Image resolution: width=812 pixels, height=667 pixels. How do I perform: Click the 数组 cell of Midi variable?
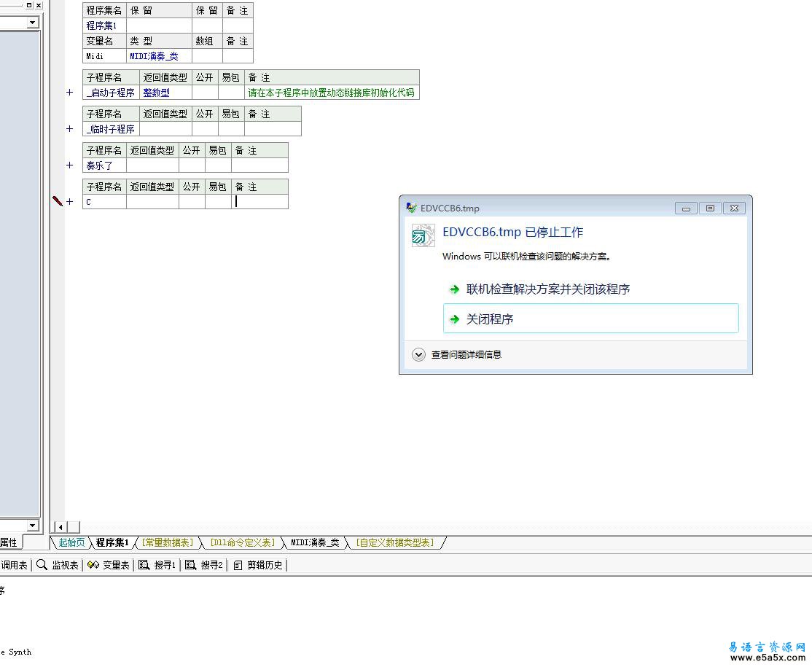point(208,56)
